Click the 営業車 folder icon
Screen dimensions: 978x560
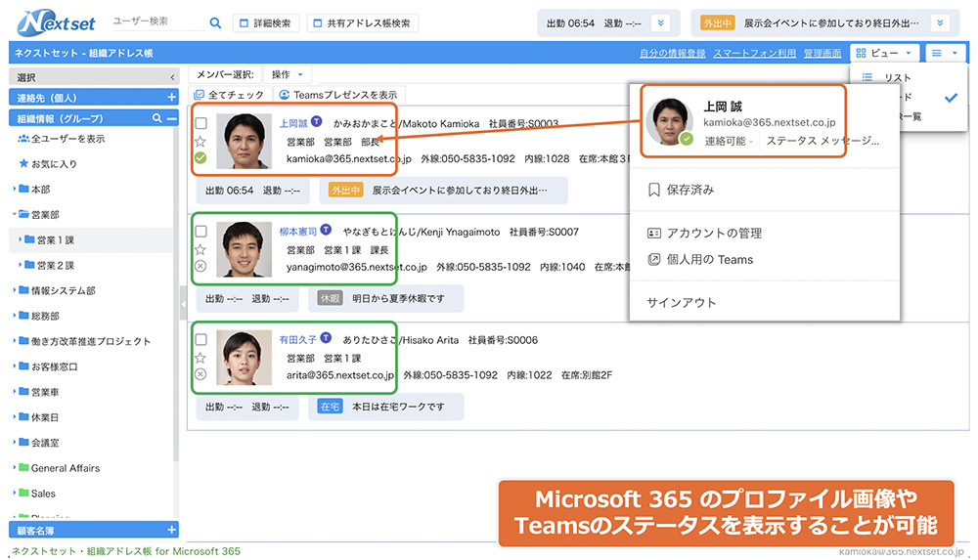(23, 391)
